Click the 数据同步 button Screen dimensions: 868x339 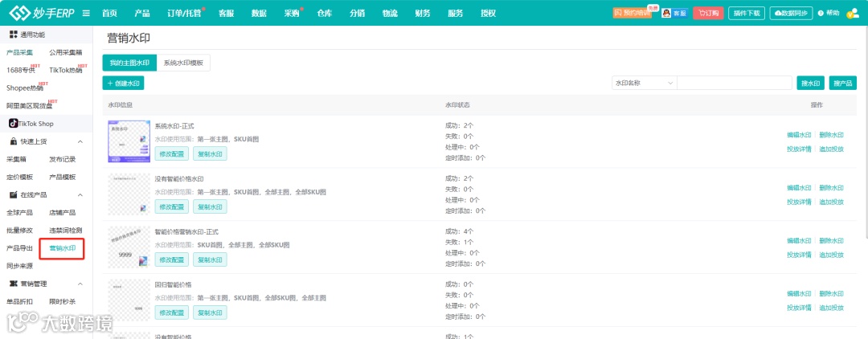tap(791, 14)
